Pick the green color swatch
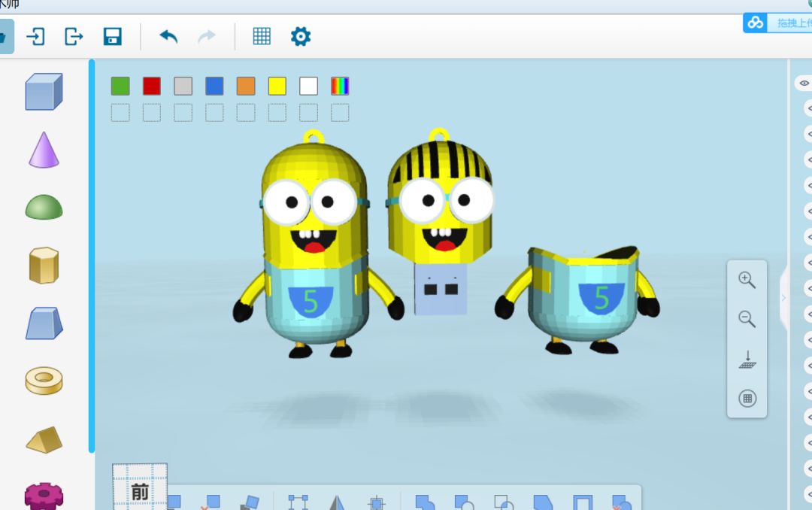Viewport: 812px width, 510px height. [x=120, y=86]
